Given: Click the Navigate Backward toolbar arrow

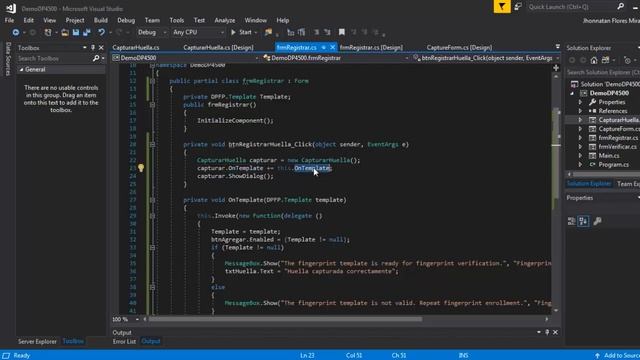Looking at the screenshot, I should (16, 32).
